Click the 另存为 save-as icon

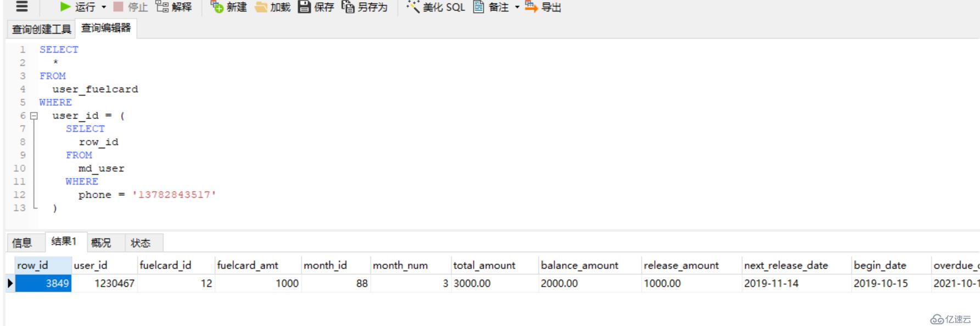348,7
